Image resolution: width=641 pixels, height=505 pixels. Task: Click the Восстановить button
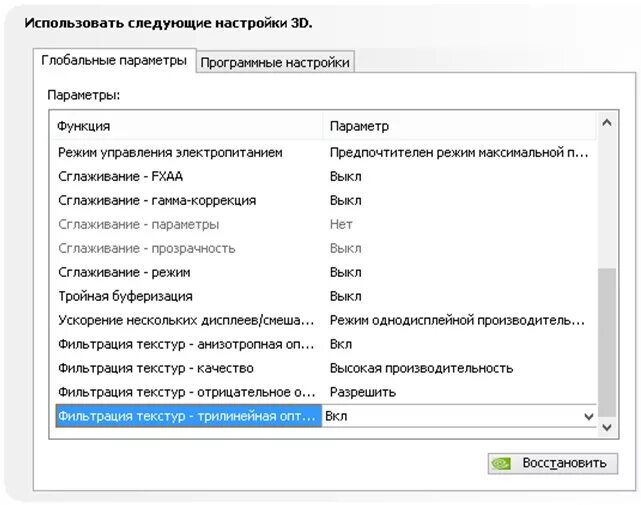pyautogui.click(x=553, y=463)
